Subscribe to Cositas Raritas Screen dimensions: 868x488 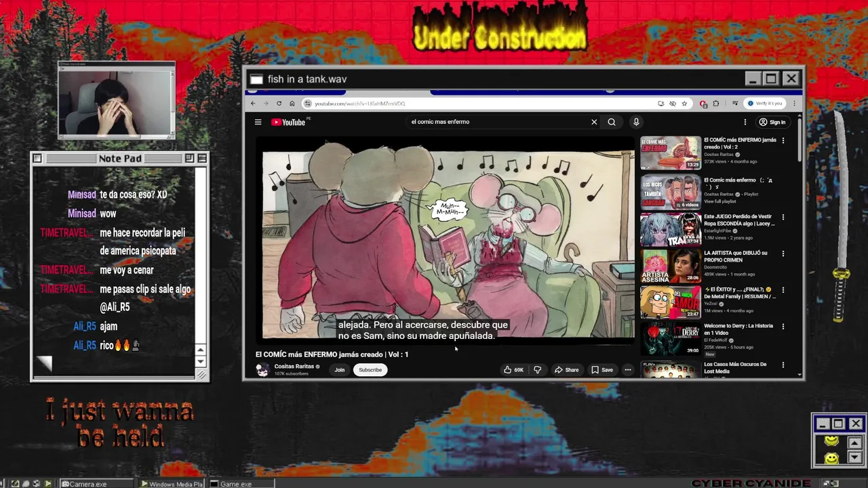[x=370, y=370]
